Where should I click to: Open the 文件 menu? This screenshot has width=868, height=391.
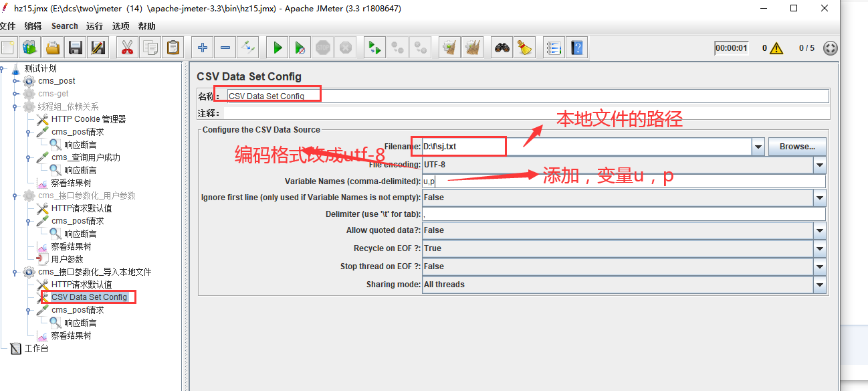(7, 26)
